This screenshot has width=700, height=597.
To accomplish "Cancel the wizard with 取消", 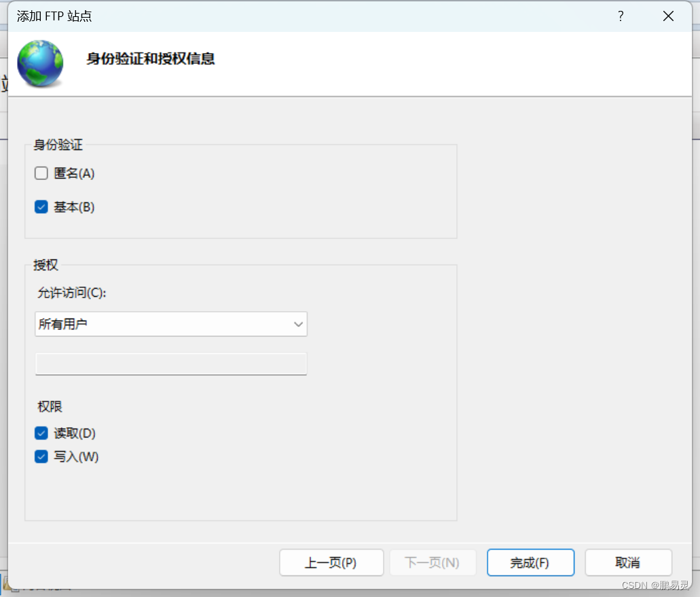I will pos(628,562).
